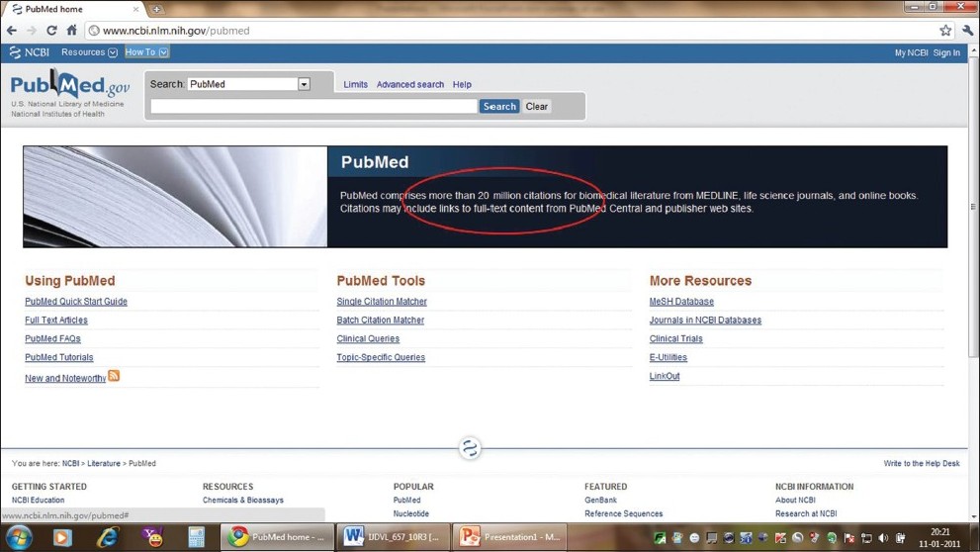Open Advanced search
Image resolution: width=980 pixels, height=552 pixels.
(410, 84)
